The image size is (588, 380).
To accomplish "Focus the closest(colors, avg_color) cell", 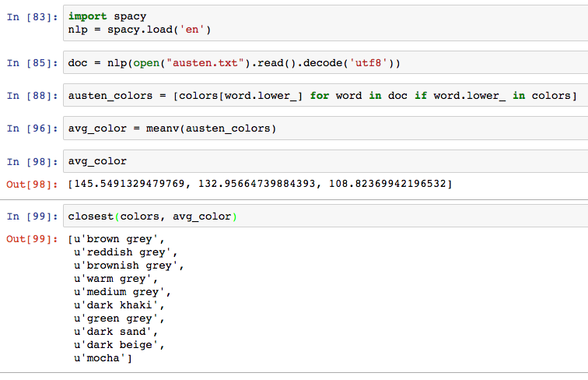I will pos(325,216).
